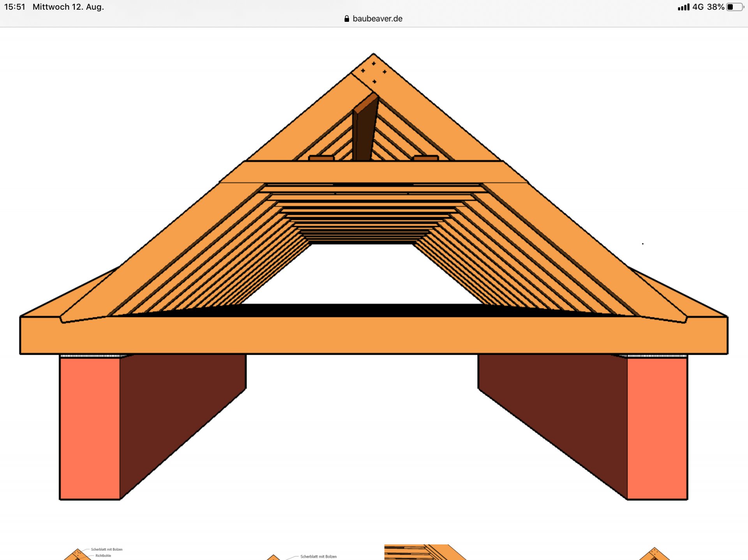Viewport: 748px width, 560px height.
Task: Tap the cellular signal bars icon
Action: pos(683,7)
